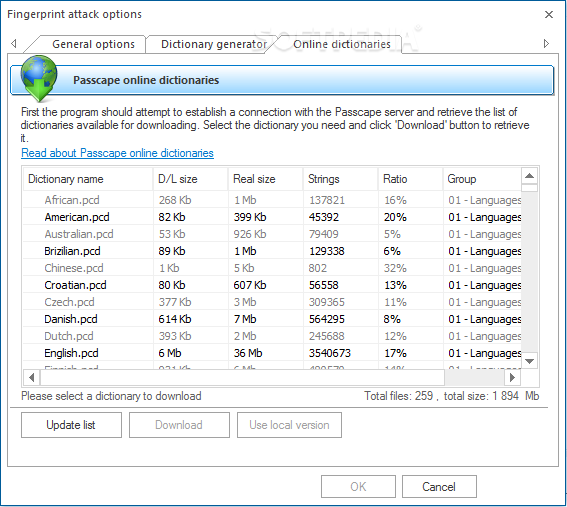Select Czech.pcd dictionary row
The image size is (567, 507).
[272, 302]
